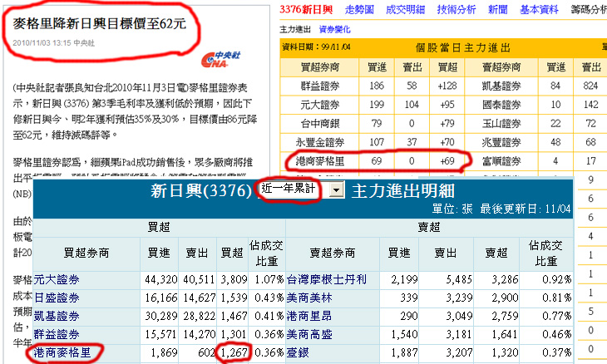The height and width of the screenshot is (364, 607).
Task: Open the 港商麥格里 link in detail table
Action: pos(62,352)
